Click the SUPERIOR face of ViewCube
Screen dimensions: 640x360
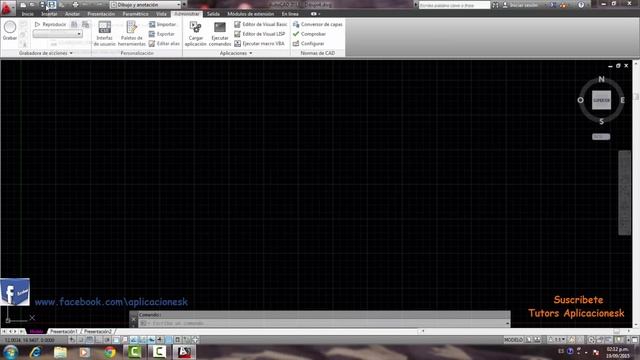601,100
